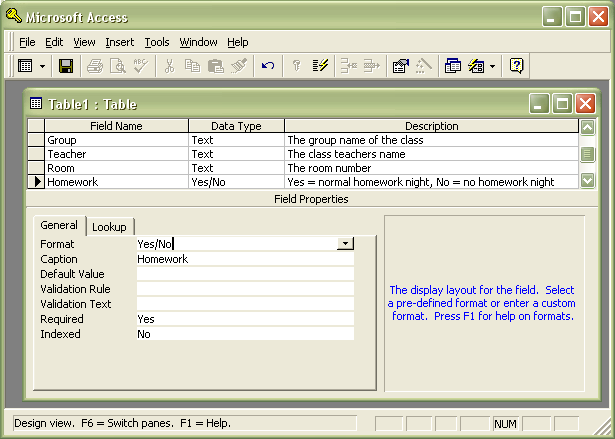Image resolution: width=615 pixels, height=439 pixels.
Task: Open the Tools menu
Action: tap(157, 42)
